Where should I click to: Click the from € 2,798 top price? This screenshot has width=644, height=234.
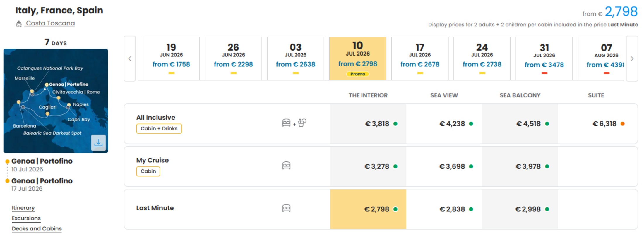pyautogui.click(x=610, y=12)
